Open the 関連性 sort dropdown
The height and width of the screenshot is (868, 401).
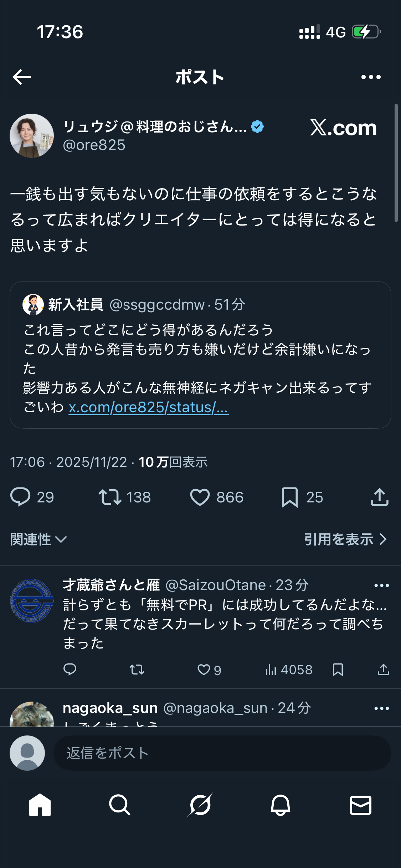pos(38,539)
